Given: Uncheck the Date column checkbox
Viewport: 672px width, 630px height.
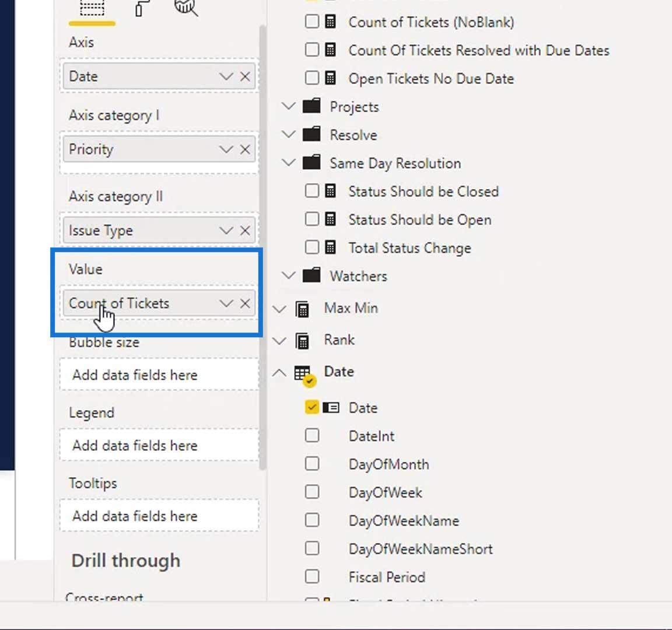Looking at the screenshot, I should click(x=312, y=407).
